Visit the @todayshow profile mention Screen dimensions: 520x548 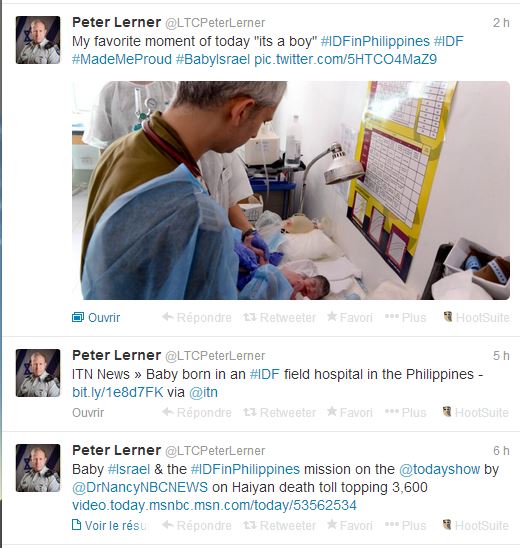click(439, 469)
